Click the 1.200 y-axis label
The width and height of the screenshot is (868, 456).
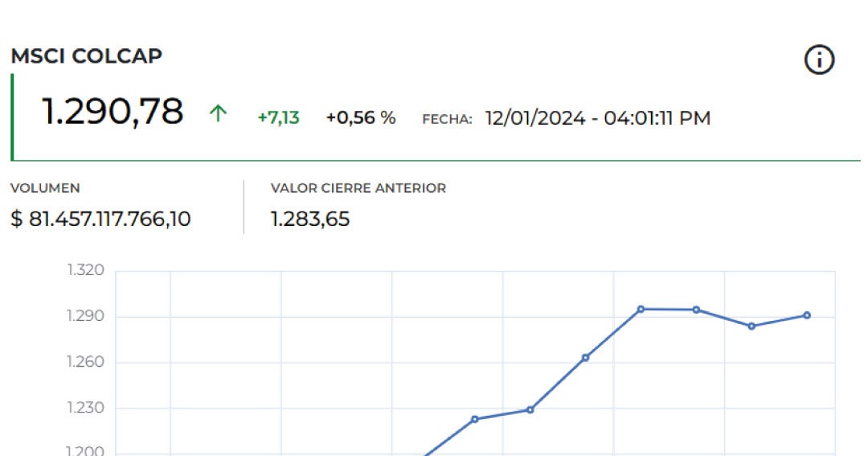point(85,450)
